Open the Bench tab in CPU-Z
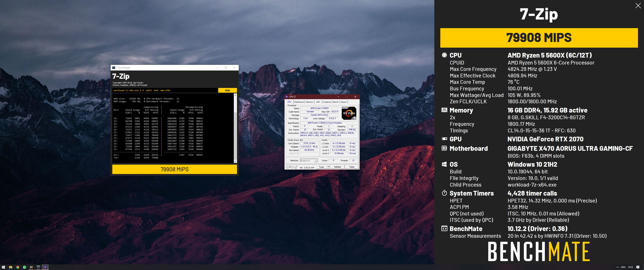Screen dimensions: 644x270 [336, 102]
